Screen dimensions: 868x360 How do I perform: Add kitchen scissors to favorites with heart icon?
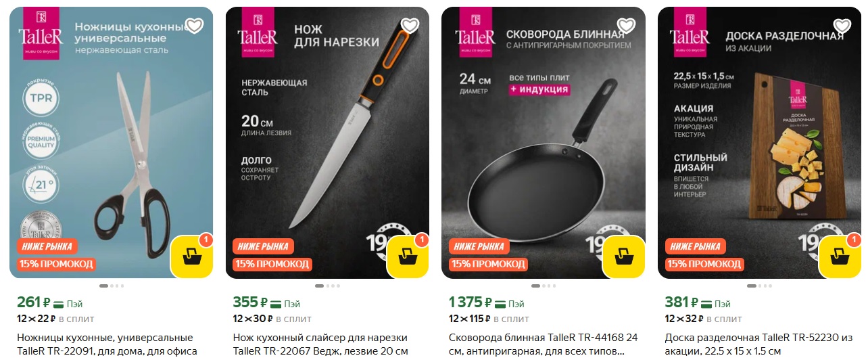coord(194,26)
